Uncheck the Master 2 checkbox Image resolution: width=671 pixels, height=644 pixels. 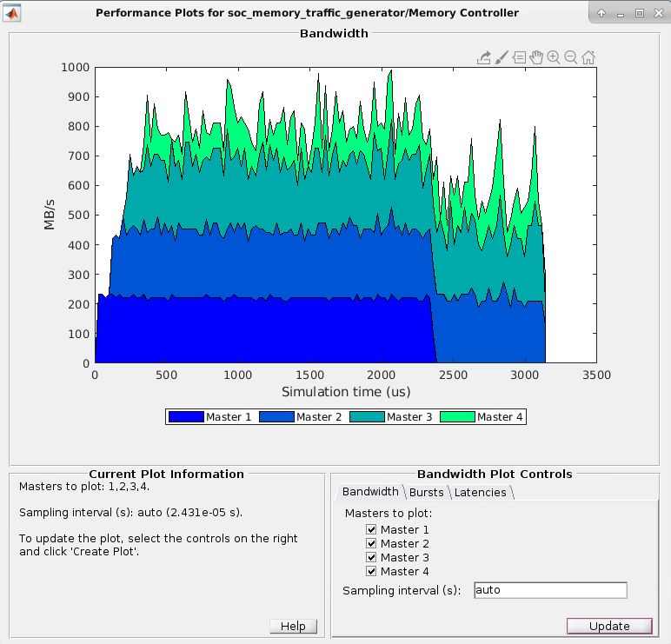371,543
